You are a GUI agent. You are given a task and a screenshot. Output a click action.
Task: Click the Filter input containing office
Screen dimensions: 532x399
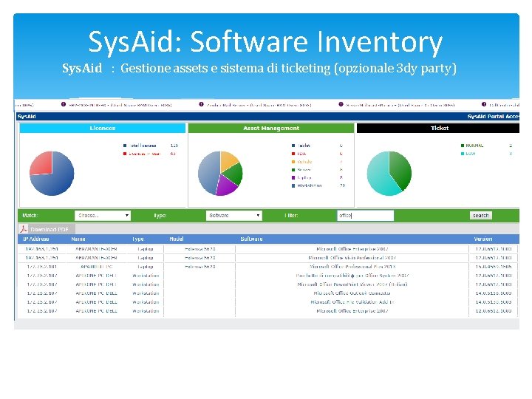click(x=366, y=216)
